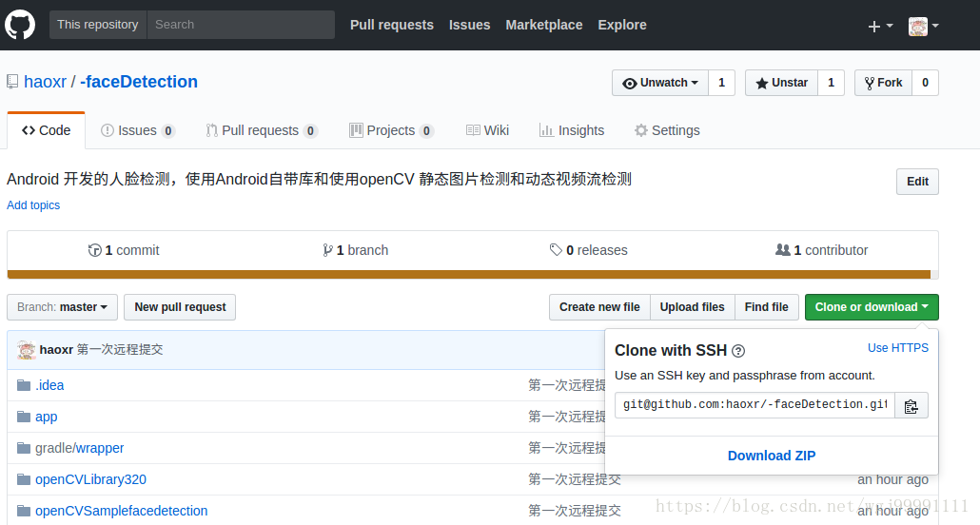Click the .idea folder icon
Screen dimensions: 980x525
24,385
